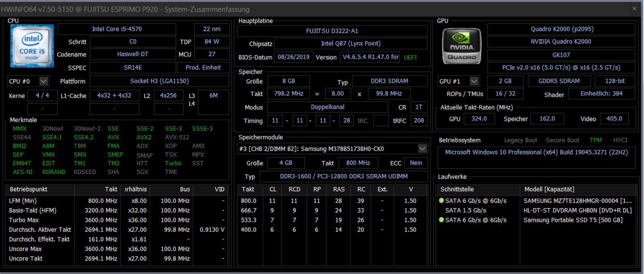Click the DDR3 SDRAM memory type field
This screenshot has width=644, height=274.
(x=389, y=81)
